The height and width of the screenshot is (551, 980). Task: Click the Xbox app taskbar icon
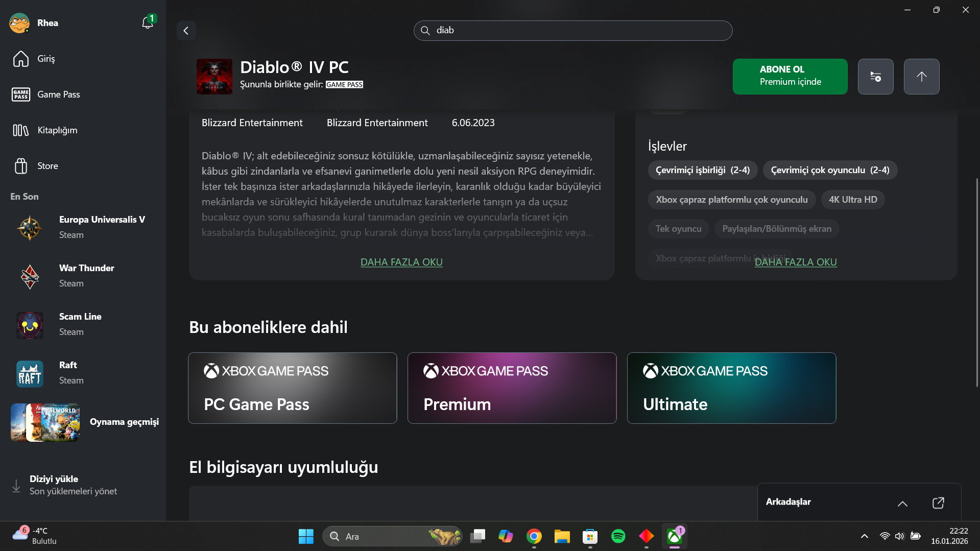tap(675, 536)
